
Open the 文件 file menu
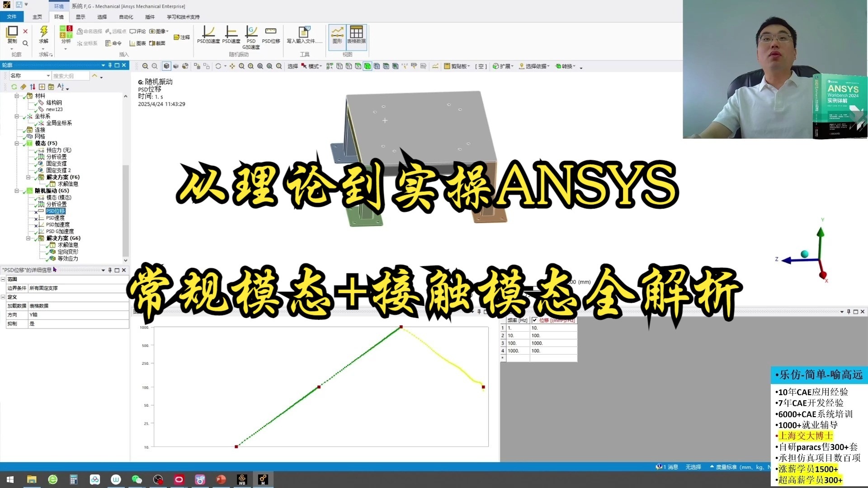[x=12, y=17]
